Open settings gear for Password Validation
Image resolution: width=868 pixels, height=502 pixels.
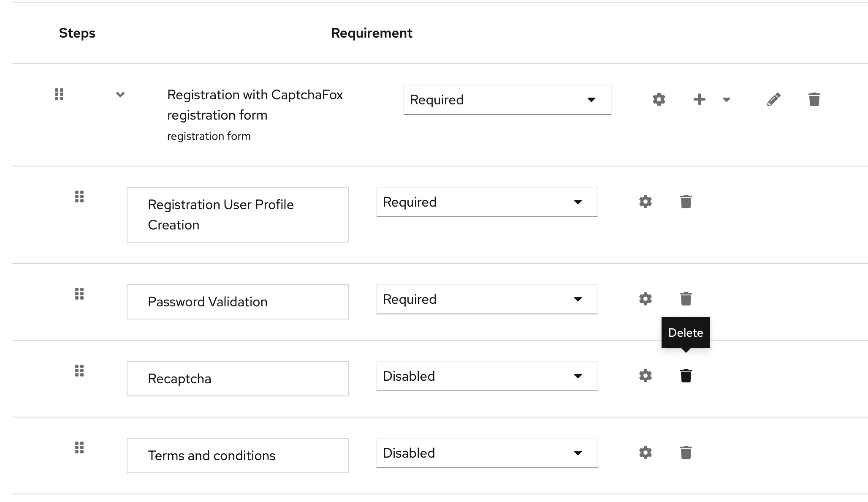645,299
